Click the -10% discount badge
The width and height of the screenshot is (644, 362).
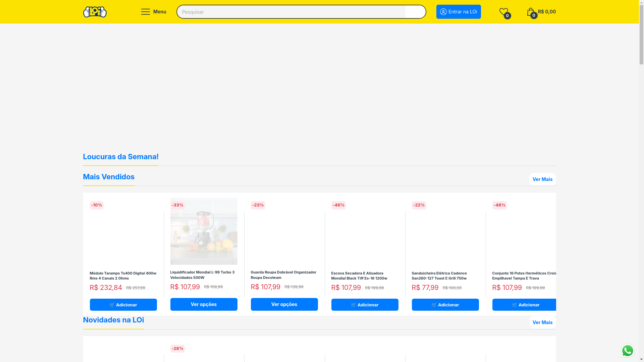(x=97, y=205)
